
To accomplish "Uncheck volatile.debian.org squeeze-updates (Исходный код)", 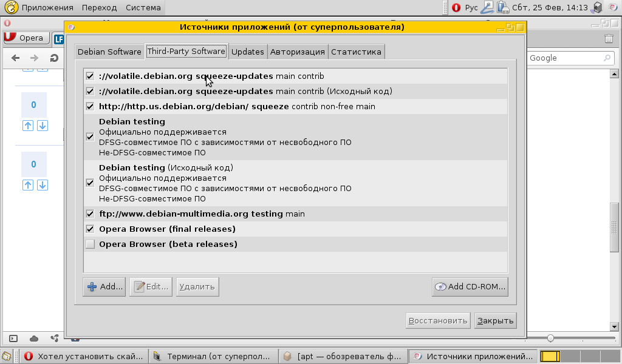I will coord(90,91).
